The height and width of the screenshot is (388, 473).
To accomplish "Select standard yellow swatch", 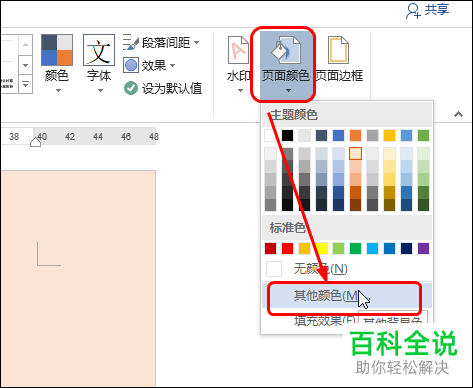I will 321,248.
